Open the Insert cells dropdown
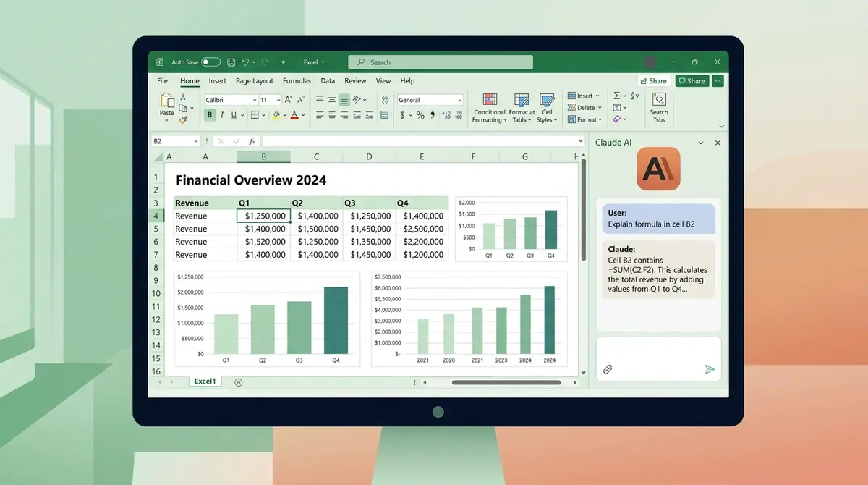868x485 pixels. (x=583, y=96)
